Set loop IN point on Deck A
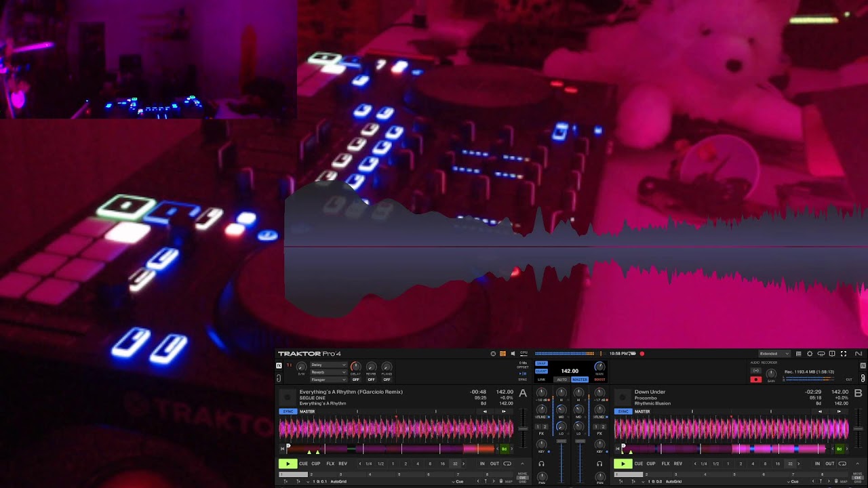 tap(482, 464)
